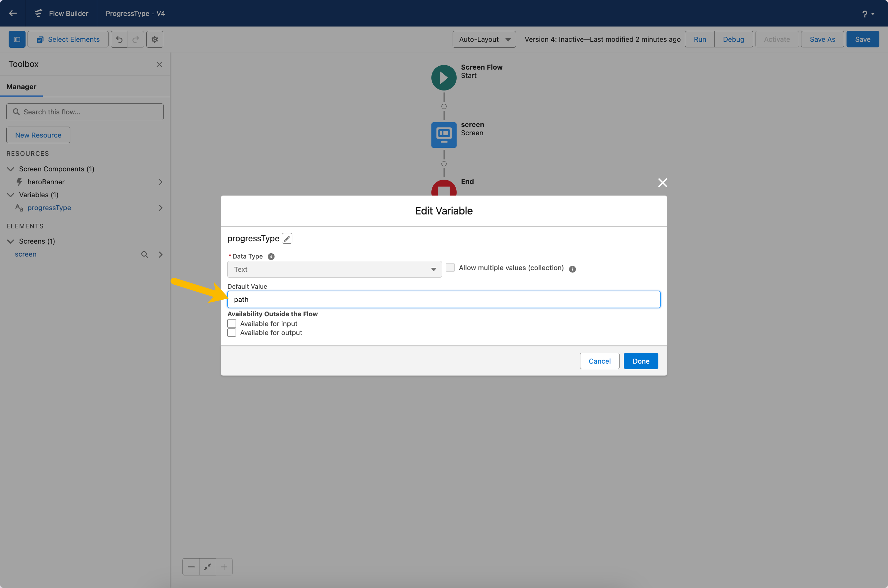Click Data Type info icon
This screenshot has width=888, height=588.
[271, 257]
